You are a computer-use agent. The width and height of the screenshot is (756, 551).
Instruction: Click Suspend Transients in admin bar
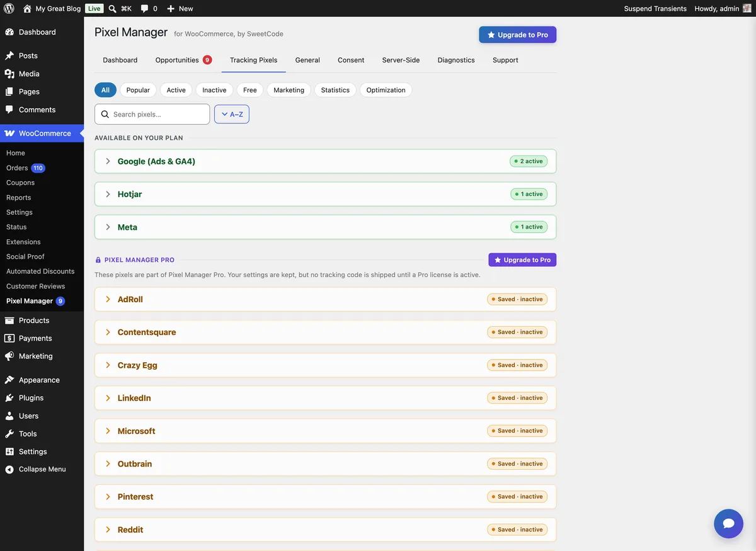coord(655,9)
